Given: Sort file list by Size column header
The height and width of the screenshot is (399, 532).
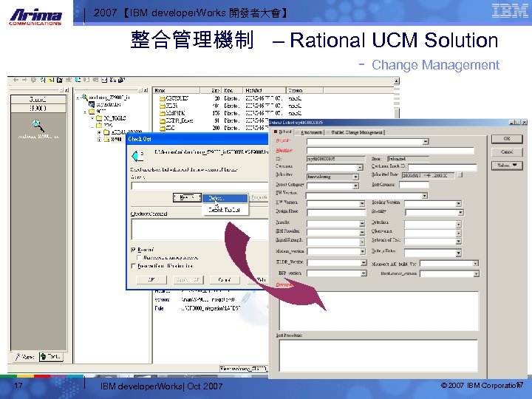Looking at the screenshot, I should tap(211, 90).
